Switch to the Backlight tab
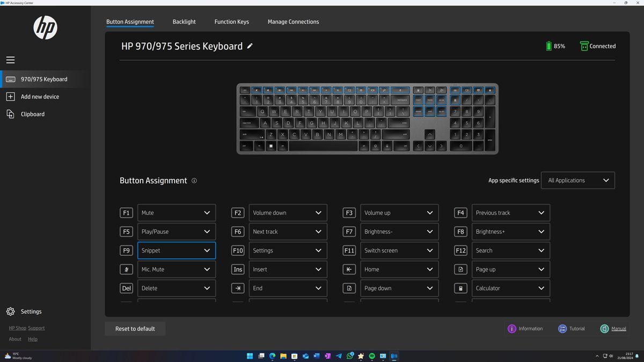The image size is (644, 362). click(184, 22)
